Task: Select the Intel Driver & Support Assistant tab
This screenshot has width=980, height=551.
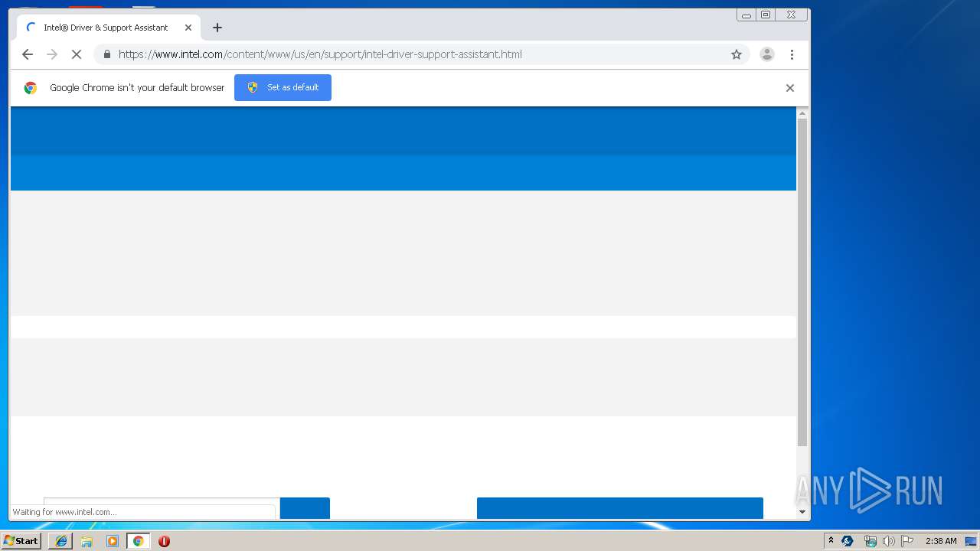Action: coord(108,28)
